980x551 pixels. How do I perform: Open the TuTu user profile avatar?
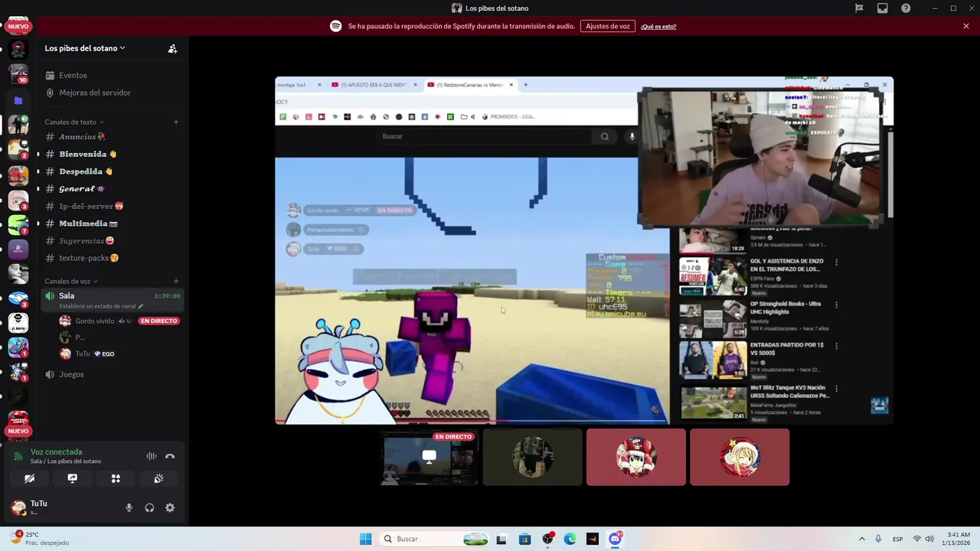pos(18,507)
